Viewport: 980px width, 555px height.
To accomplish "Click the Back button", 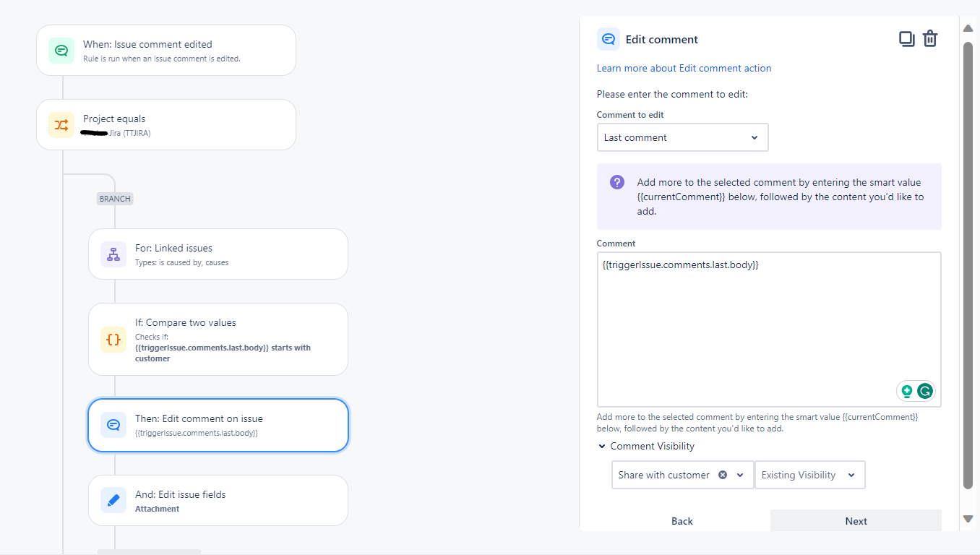I will (x=682, y=521).
